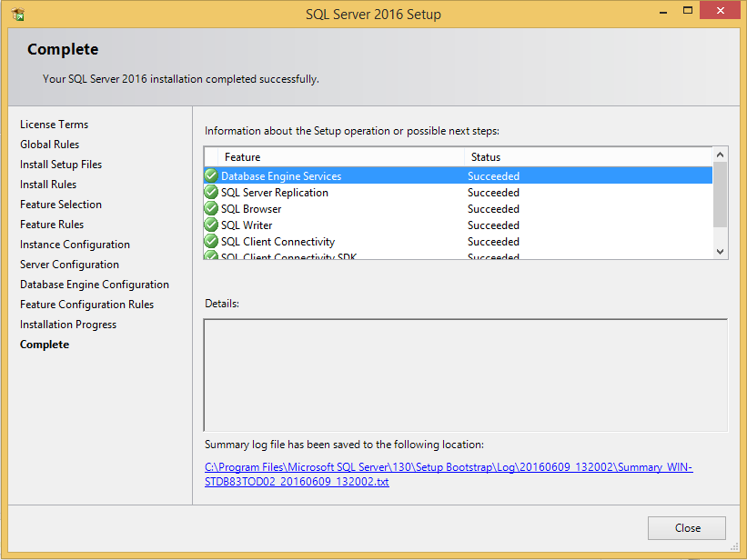Select Server Configuration step in sidebar
The height and width of the screenshot is (560, 747).
tap(69, 265)
